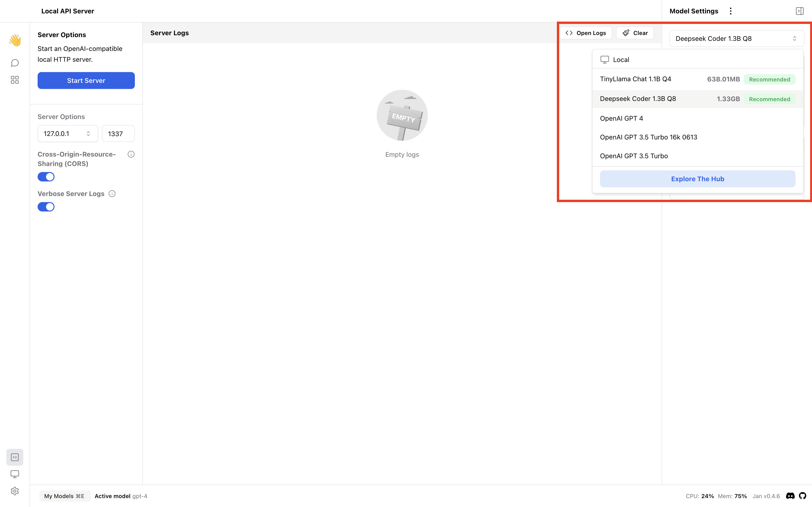Viewport: 812px width, 507px height.
Task: Open Model Settings three-dot menu
Action: coord(730,11)
